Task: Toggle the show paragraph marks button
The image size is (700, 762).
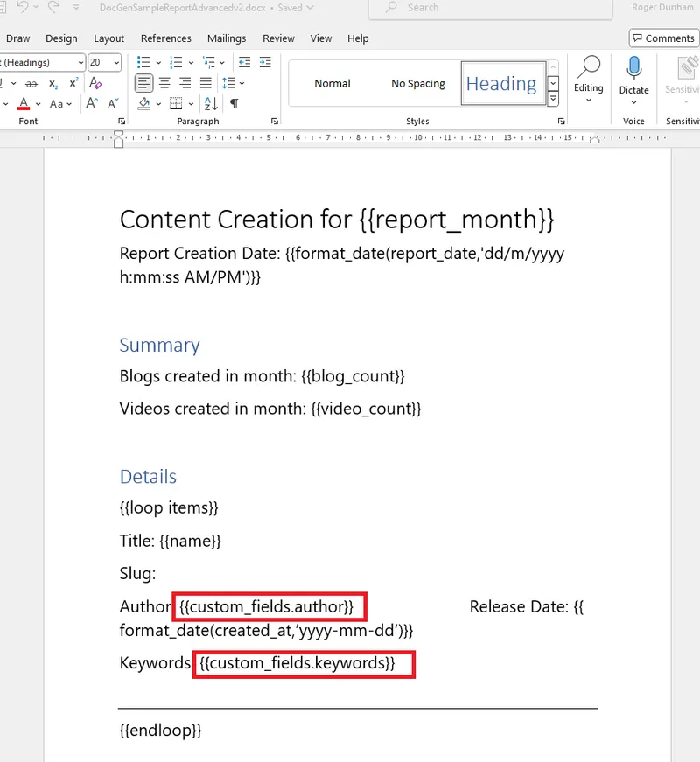Action: (234, 103)
